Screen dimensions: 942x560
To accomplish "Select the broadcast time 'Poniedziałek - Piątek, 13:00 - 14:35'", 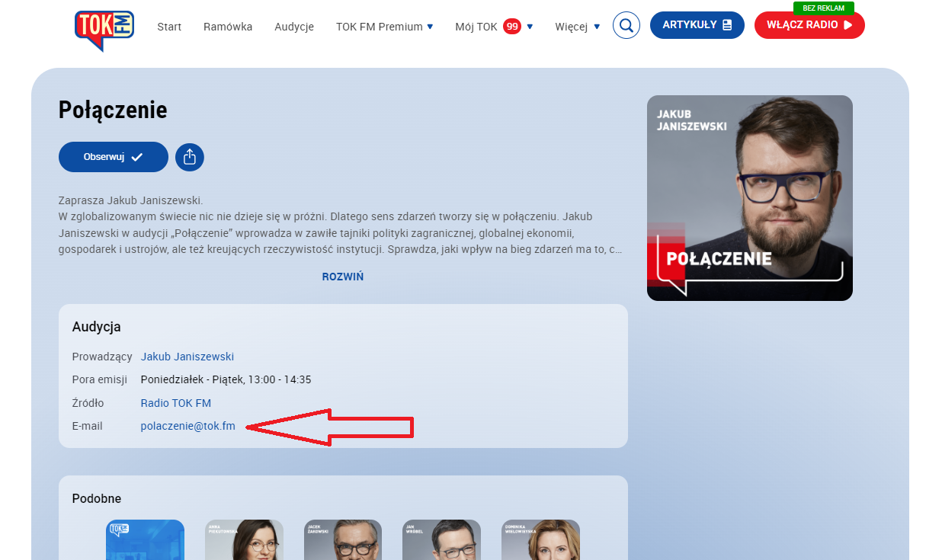I will [x=226, y=379].
